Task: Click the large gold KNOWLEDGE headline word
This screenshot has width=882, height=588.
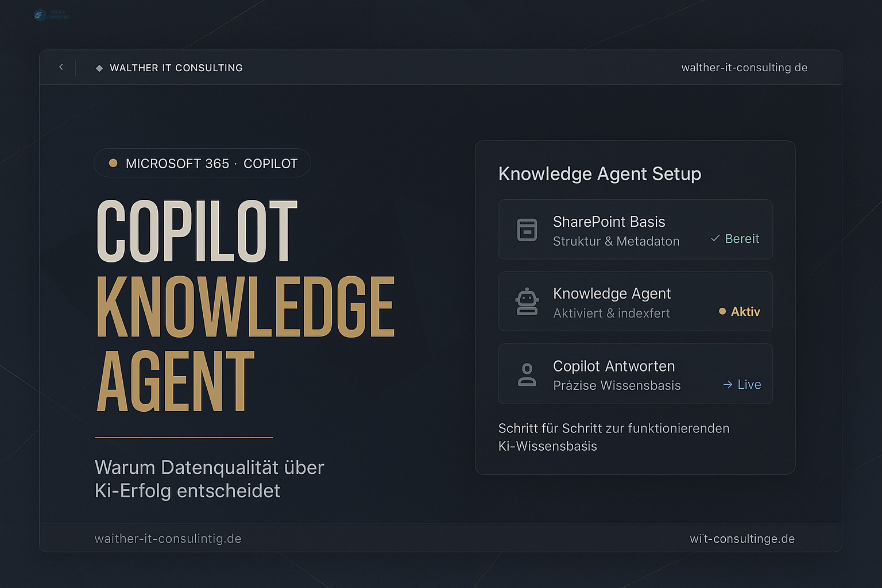Action: click(245, 307)
